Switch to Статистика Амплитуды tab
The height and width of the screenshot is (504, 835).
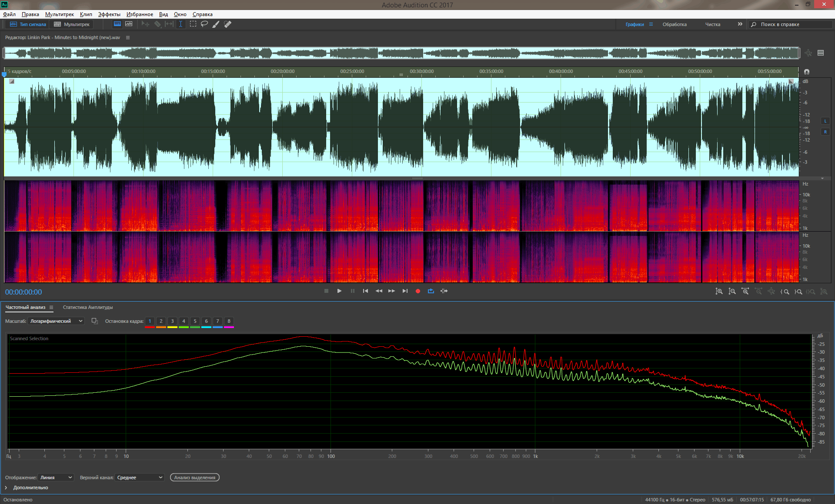tap(88, 307)
